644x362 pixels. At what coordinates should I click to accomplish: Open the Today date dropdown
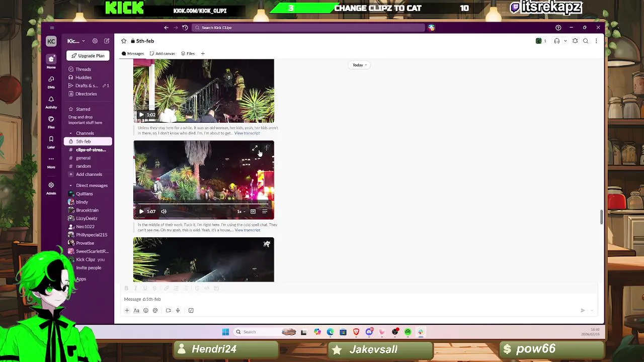click(360, 65)
